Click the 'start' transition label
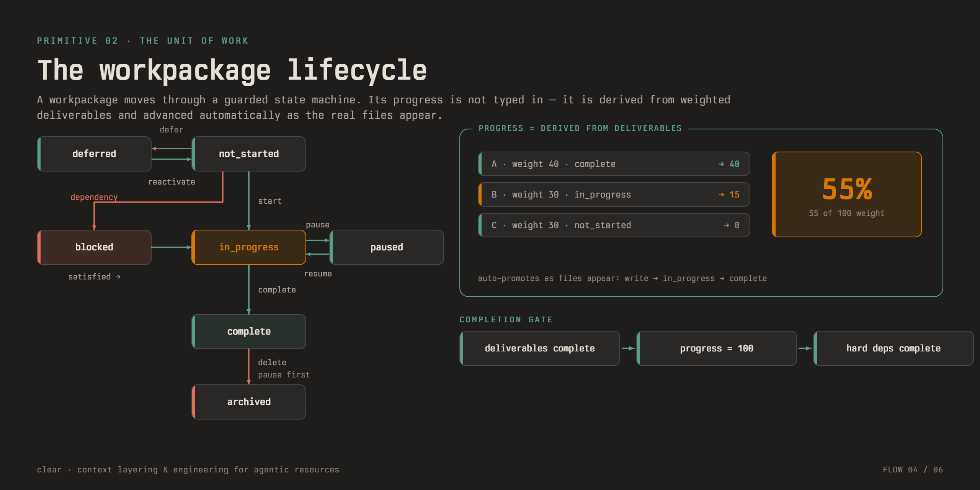The width and height of the screenshot is (980, 490). [x=269, y=201]
